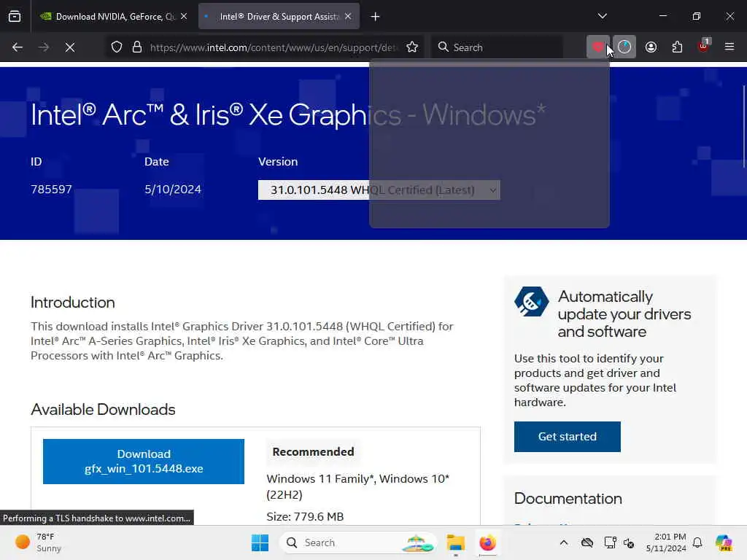
Task: Open tracking protection shield icon
Action: tap(117, 47)
